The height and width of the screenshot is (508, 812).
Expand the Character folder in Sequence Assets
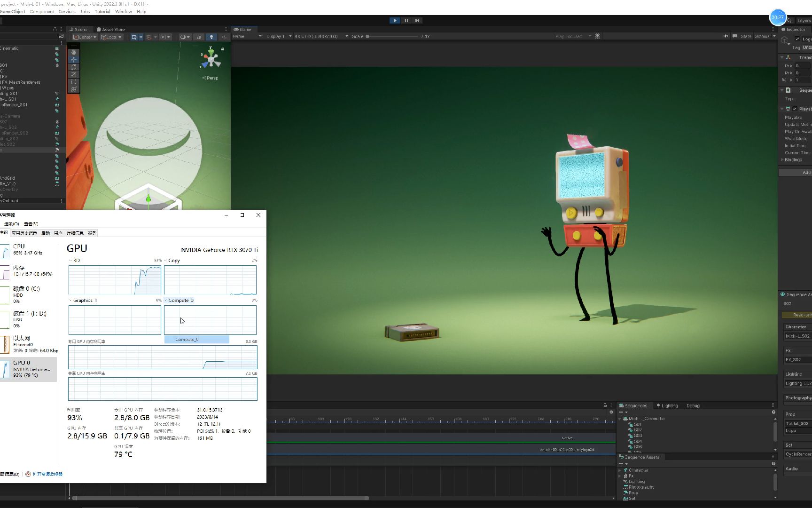point(620,470)
